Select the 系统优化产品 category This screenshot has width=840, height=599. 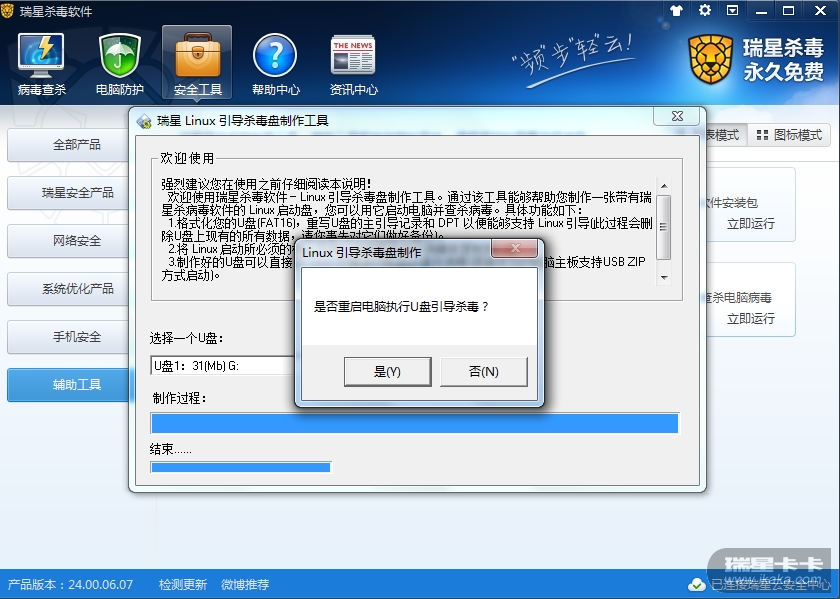coord(68,289)
